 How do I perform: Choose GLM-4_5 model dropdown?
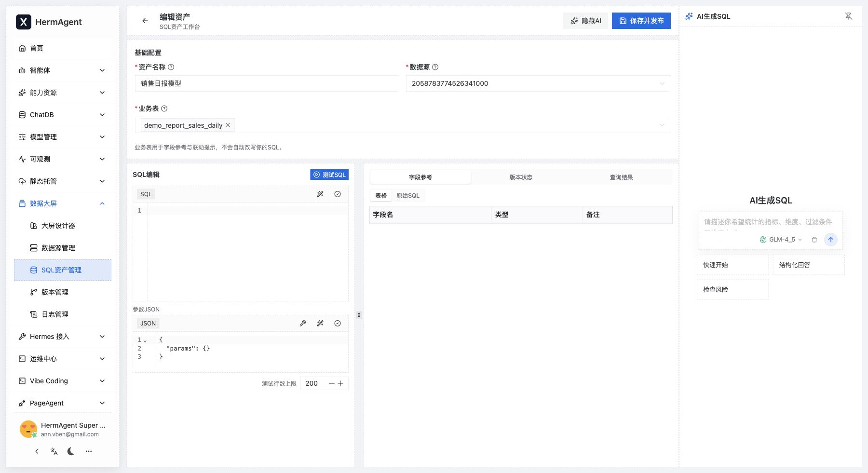click(781, 240)
